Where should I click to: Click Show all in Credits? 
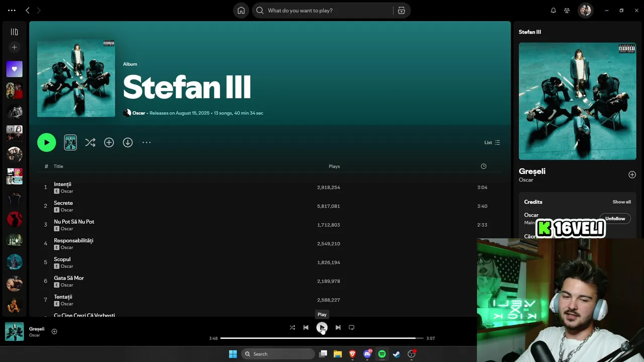tap(621, 202)
